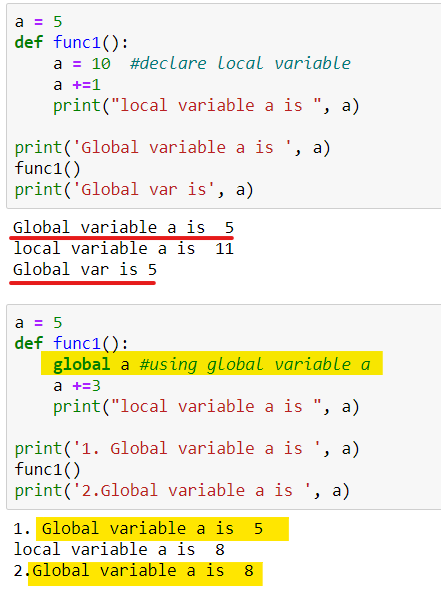Click print('2.Global variable a is ', a) line
This screenshot has width=441, height=595.
pyautogui.click(x=182, y=490)
